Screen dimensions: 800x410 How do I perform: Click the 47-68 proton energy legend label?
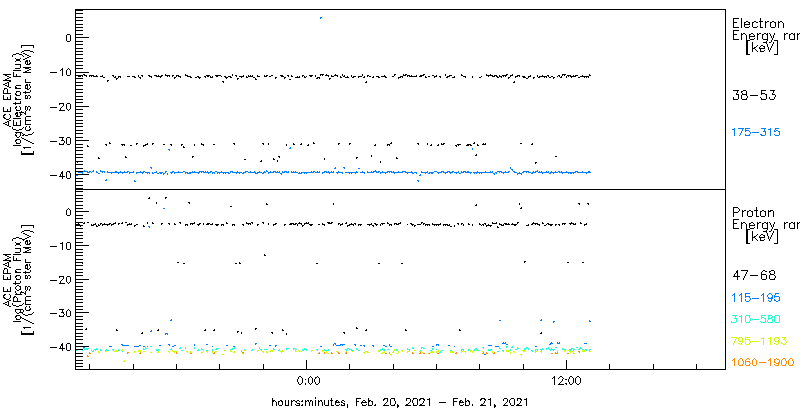754,276
